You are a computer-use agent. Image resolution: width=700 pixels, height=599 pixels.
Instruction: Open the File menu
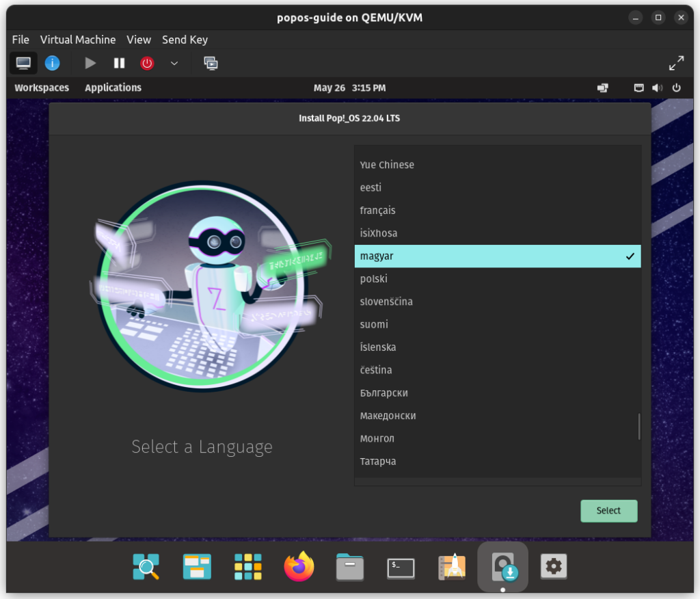click(21, 40)
